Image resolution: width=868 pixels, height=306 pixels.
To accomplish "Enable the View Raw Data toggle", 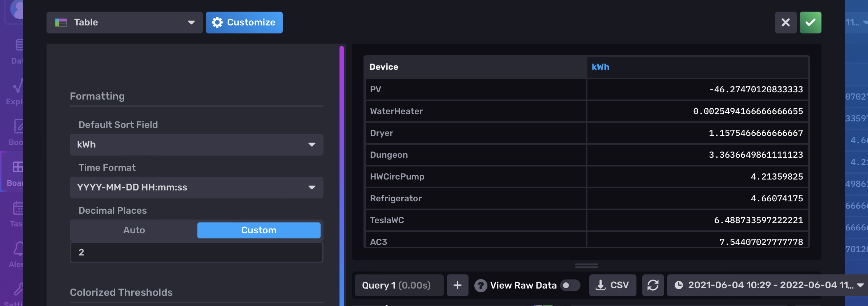I will click(x=570, y=285).
